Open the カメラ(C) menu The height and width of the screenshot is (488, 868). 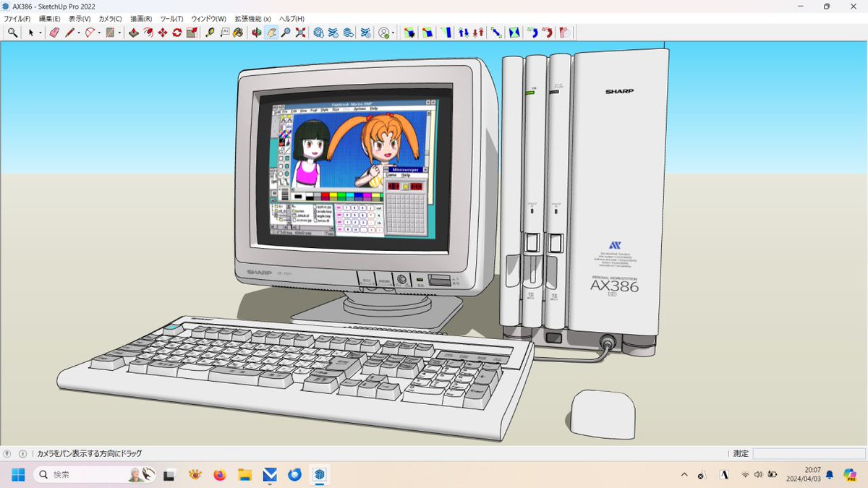pos(111,18)
